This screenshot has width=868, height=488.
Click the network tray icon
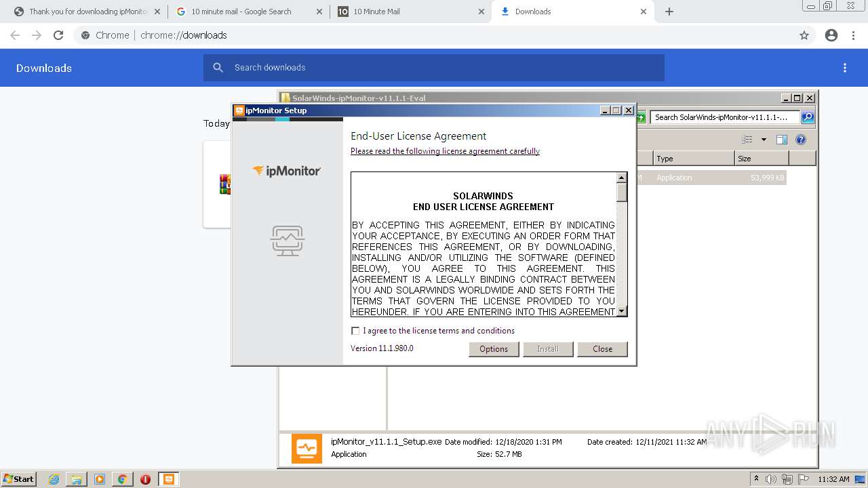coord(787,479)
